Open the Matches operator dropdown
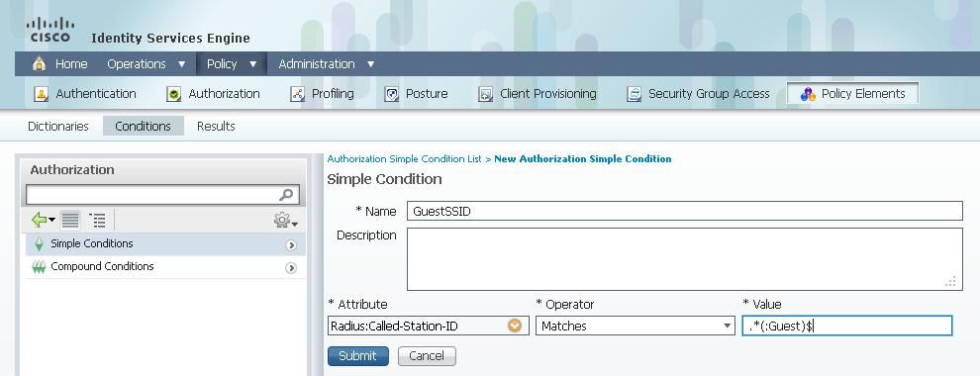Screen dimensions: 980x376 (635, 326)
